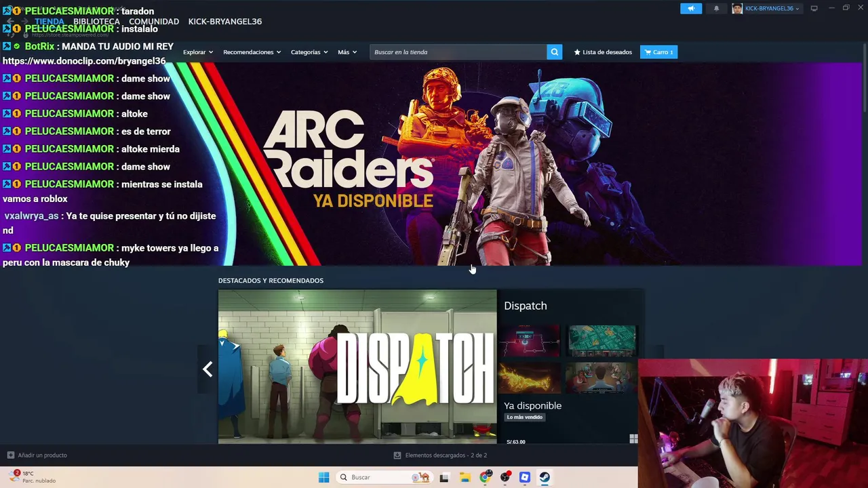
Task: View Dispatch golden fire screenshot thumbnail
Action: pyautogui.click(x=530, y=378)
